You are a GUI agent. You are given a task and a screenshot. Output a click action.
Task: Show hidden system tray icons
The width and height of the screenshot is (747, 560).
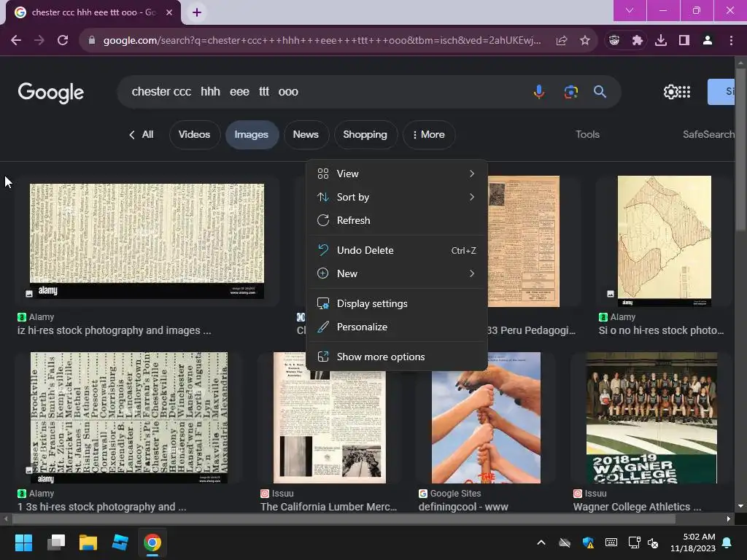(x=541, y=542)
